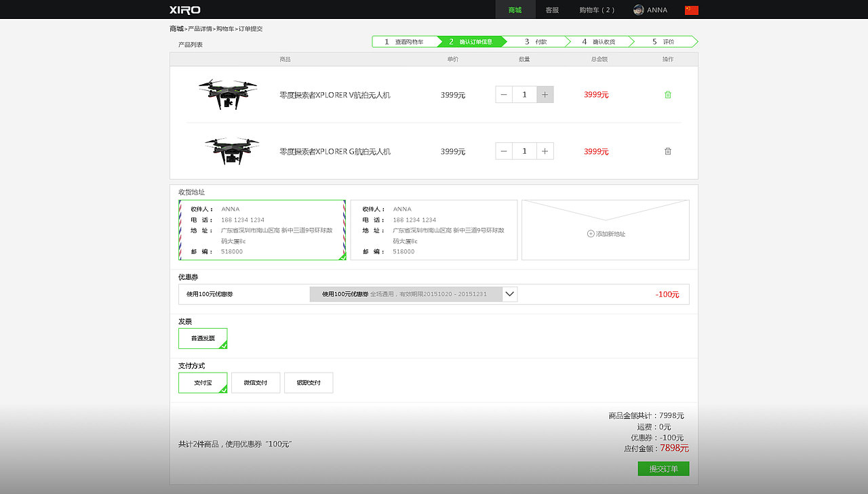The image size is (868, 494).
Task: Delete the XPLORER V drone from the order
Action: [667, 95]
